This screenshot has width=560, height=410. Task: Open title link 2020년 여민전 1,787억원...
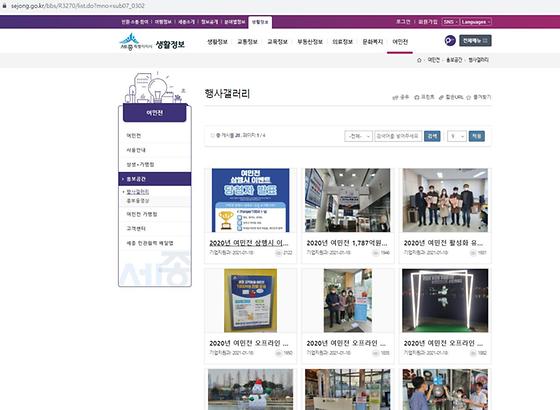pyautogui.click(x=347, y=243)
